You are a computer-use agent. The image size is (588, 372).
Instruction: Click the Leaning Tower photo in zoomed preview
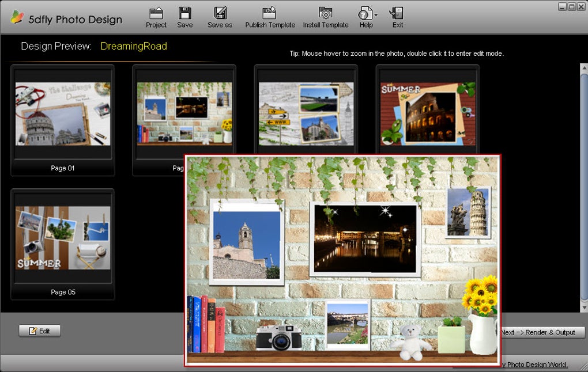[x=468, y=212]
